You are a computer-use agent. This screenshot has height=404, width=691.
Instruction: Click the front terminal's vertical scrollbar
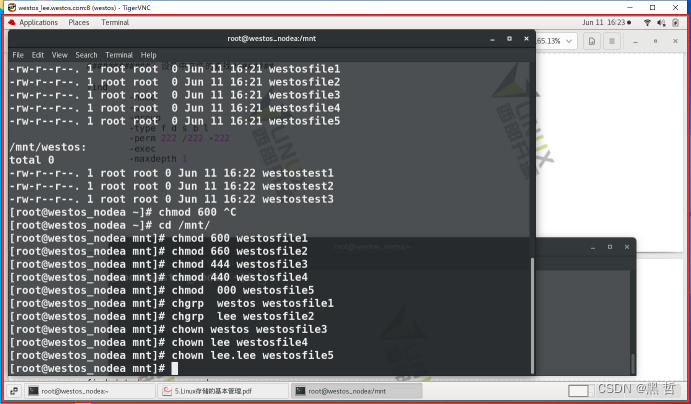532,315
